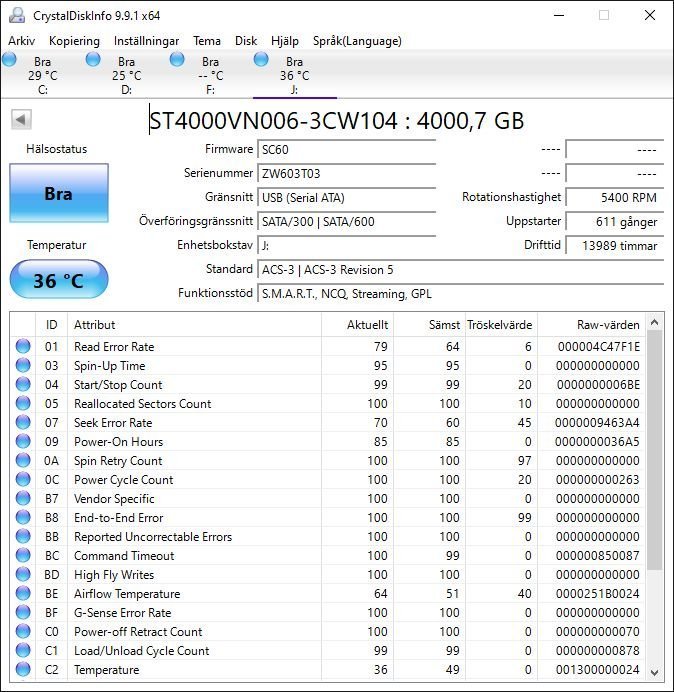Click the CrystalDiskInfo app icon in title bar
Screen dimensions: 674x692
point(17,15)
